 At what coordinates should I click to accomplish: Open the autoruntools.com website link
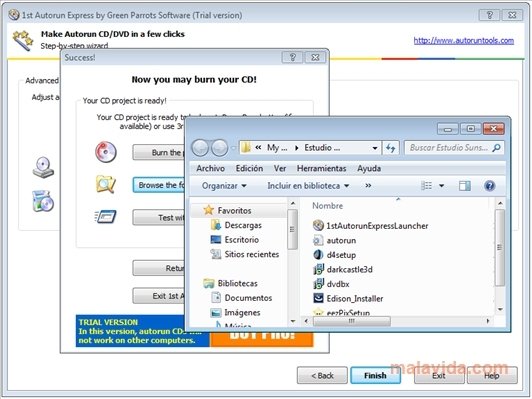click(x=463, y=41)
